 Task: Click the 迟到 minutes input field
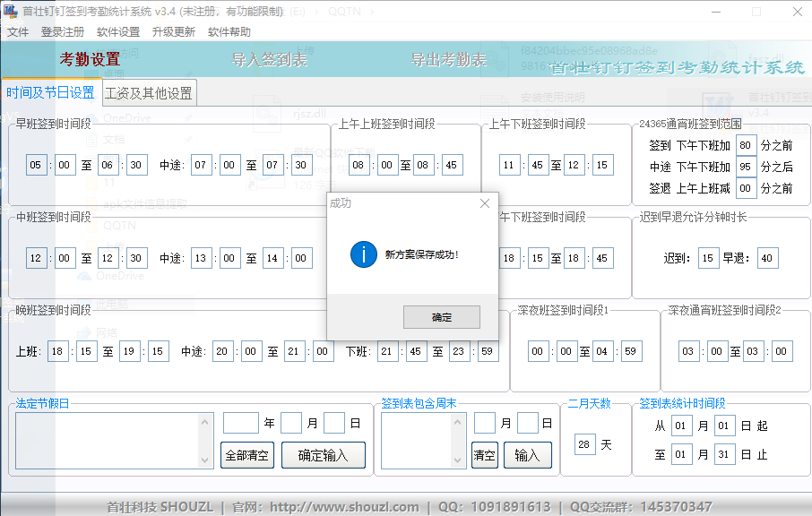tap(708, 258)
